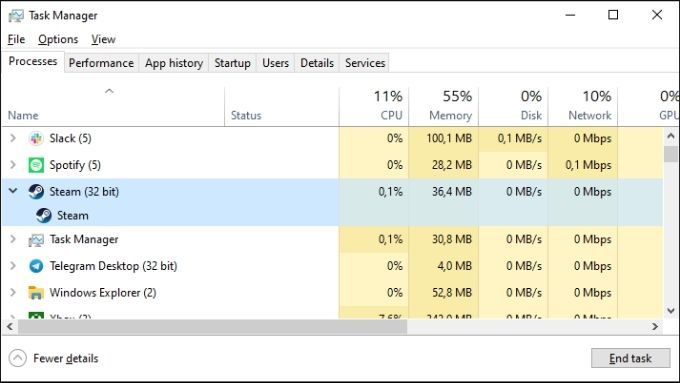
Task: Click the child Steam process icon
Action: click(44, 216)
